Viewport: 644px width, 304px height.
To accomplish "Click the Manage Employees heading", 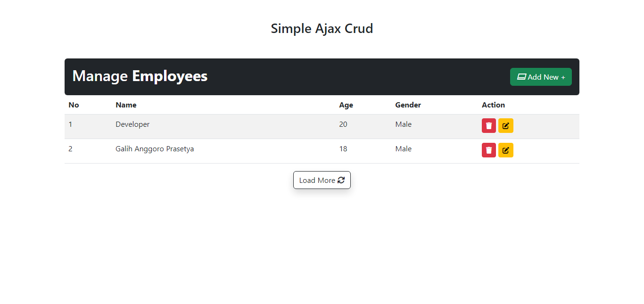I will click(x=140, y=76).
